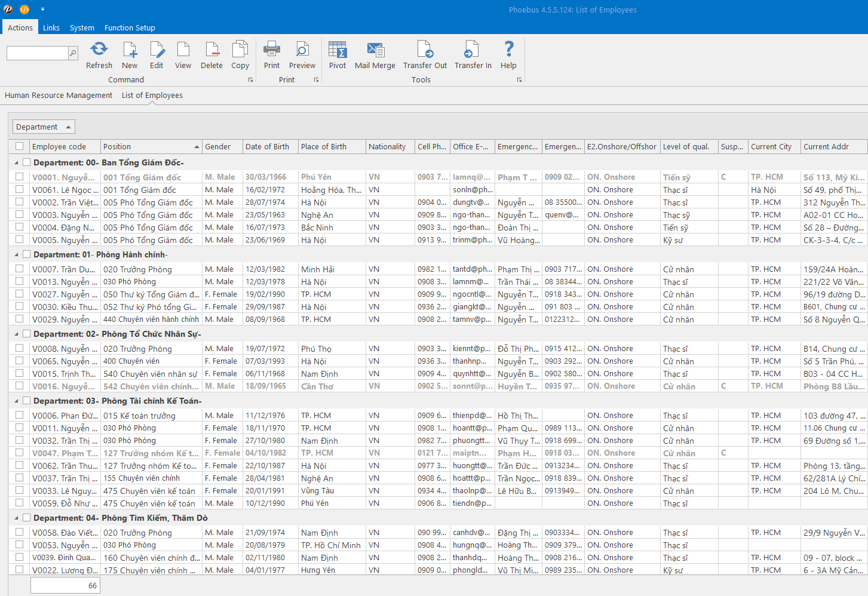Image resolution: width=868 pixels, height=596 pixels.
Task: Open Print group dialog launcher
Action: click(x=316, y=79)
